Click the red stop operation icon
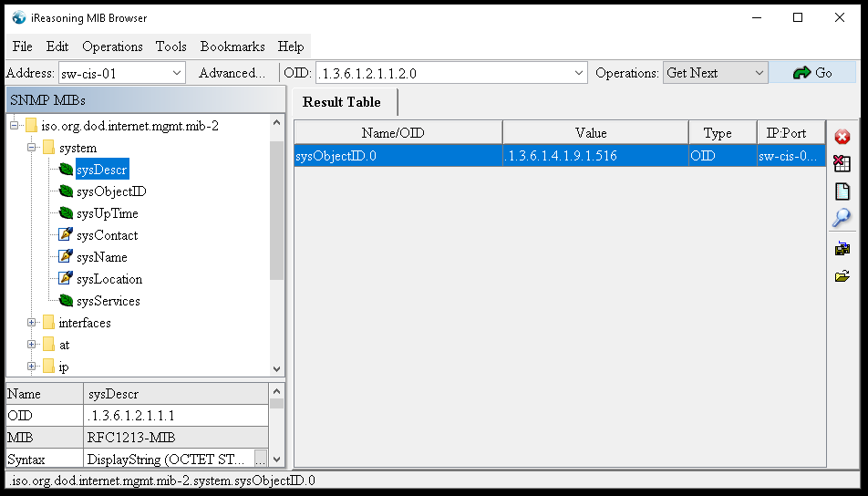 (842, 137)
